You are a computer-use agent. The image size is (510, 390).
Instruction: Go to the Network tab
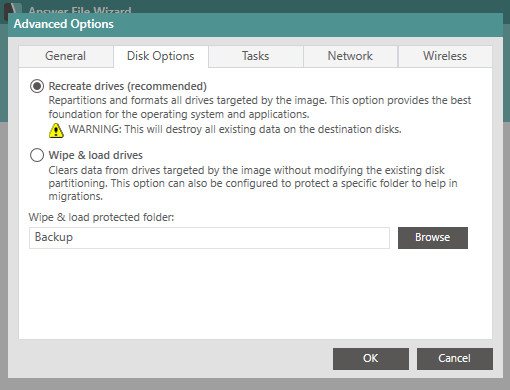350,56
